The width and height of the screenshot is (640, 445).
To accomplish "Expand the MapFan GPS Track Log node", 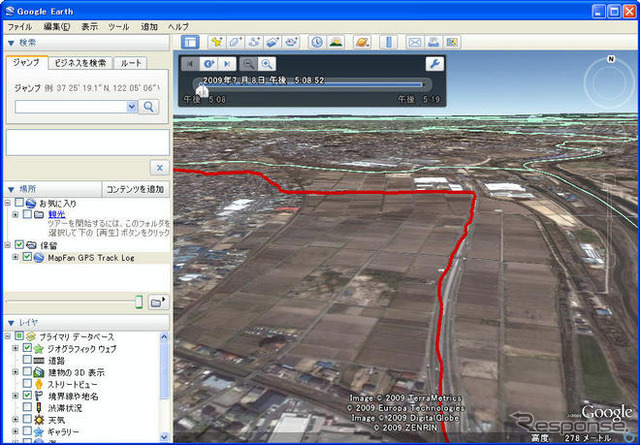I will tap(16, 257).
